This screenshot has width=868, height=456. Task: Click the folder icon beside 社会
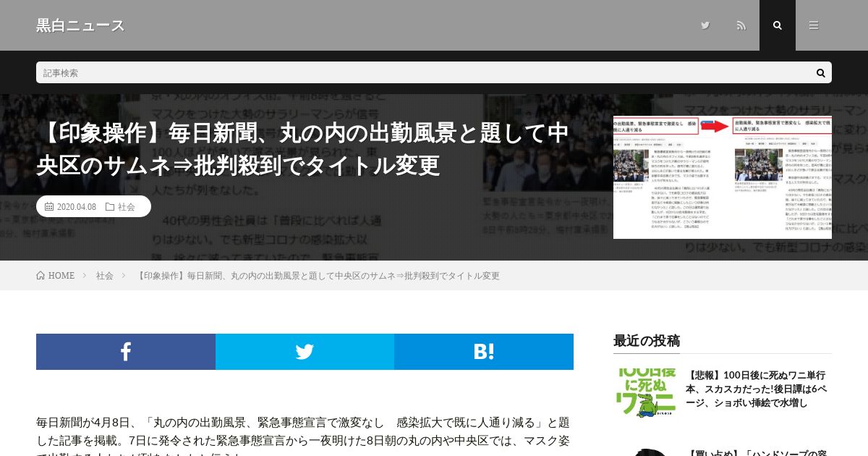tap(110, 206)
